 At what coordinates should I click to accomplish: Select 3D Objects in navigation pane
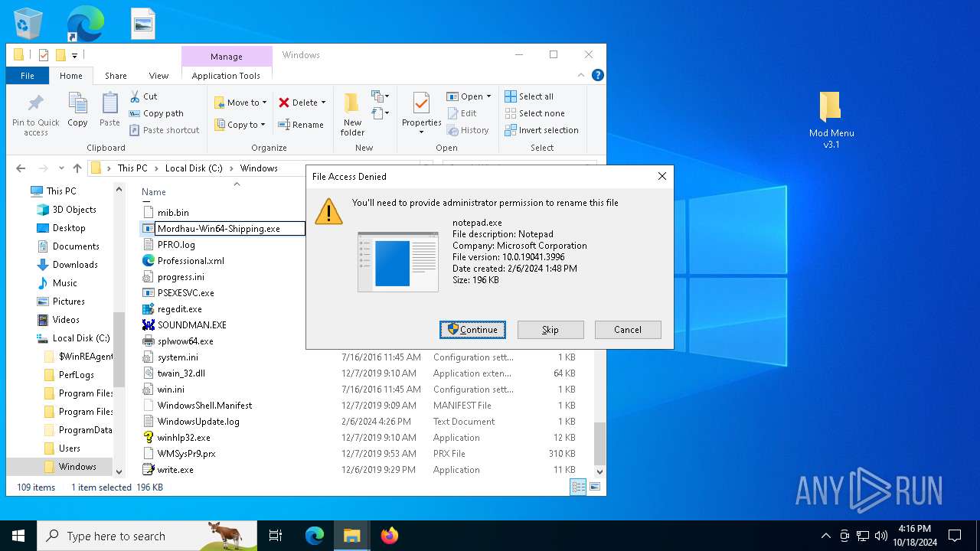click(x=74, y=210)
